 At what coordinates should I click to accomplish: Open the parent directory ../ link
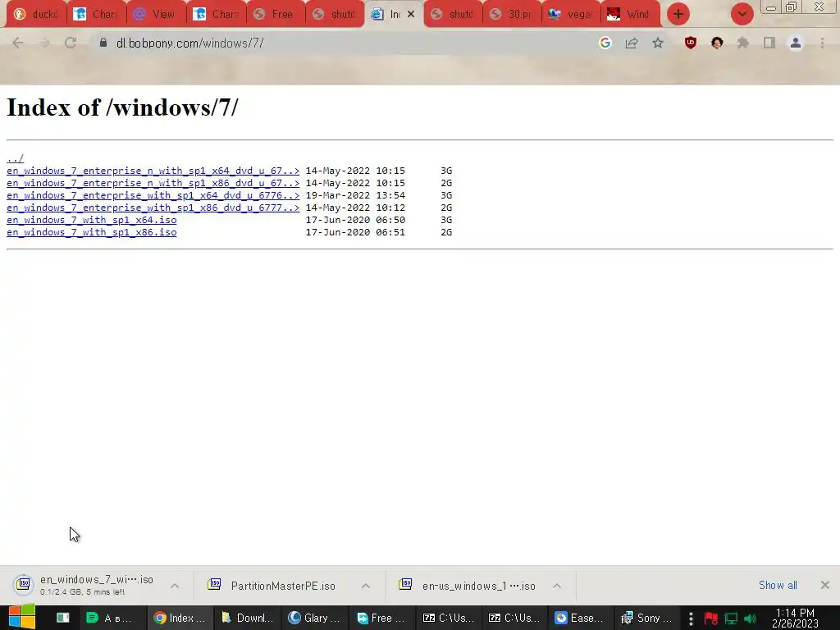click(x=15, y=158)
